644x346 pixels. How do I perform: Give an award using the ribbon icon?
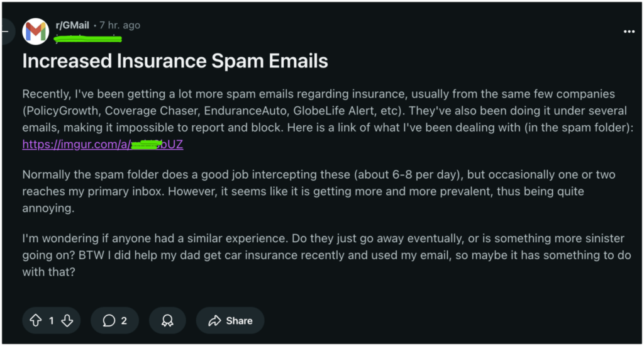pos(167,321)
